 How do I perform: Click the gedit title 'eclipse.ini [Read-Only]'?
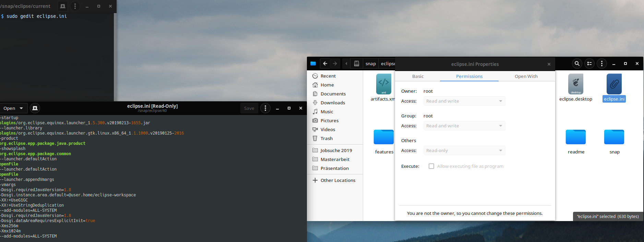(152, 106)
